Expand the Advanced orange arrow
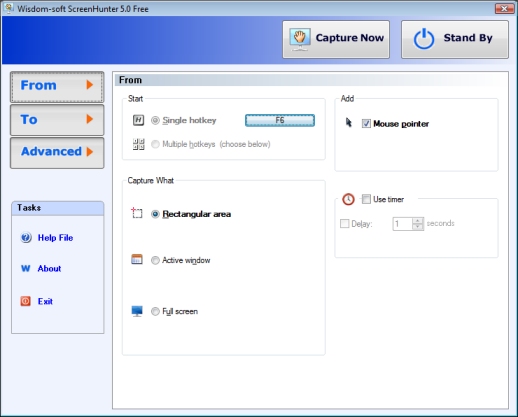518x417 pixels. (89, 152)
